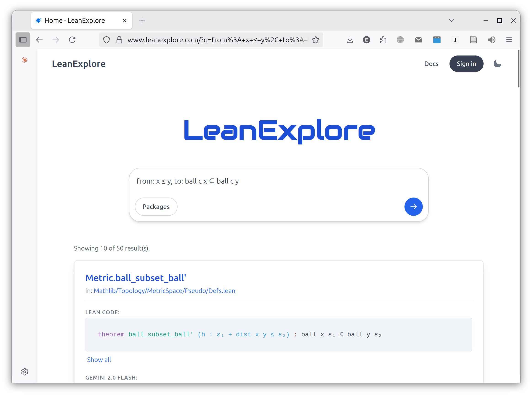Image resolution: width=532 pixels, height=396 pixels.
Task: Click the "LEAN CODE:" label
Action: coord(102,312)
